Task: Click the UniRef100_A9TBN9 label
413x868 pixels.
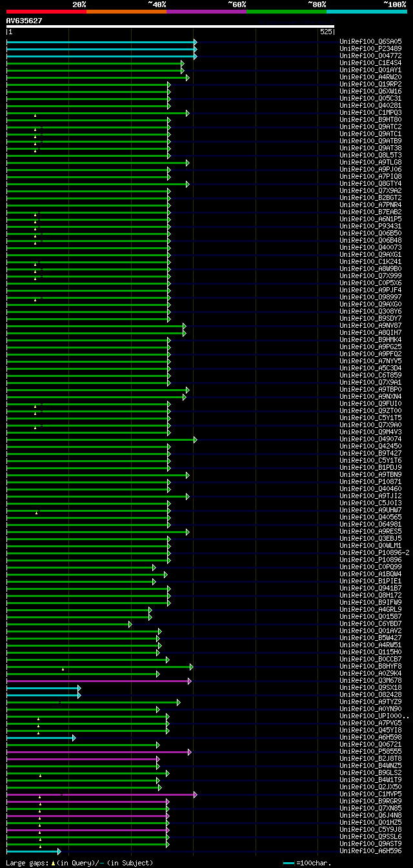Action: pos(372,475)
